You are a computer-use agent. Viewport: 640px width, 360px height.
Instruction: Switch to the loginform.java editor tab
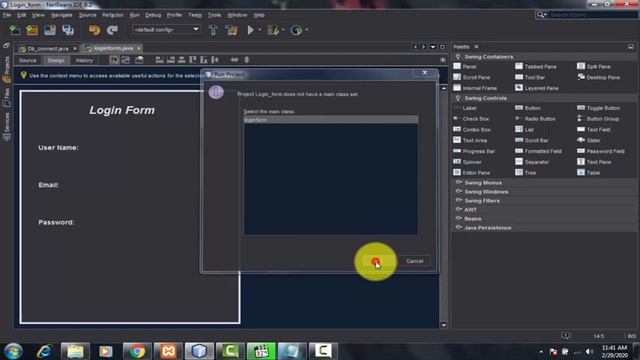112,48
